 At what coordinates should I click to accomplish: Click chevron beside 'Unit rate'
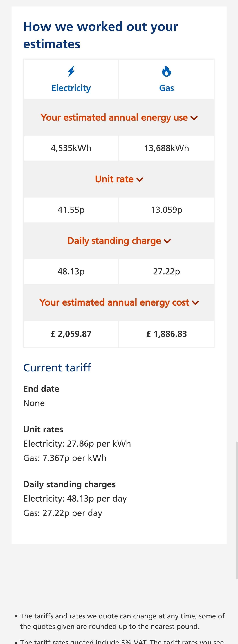140,179
